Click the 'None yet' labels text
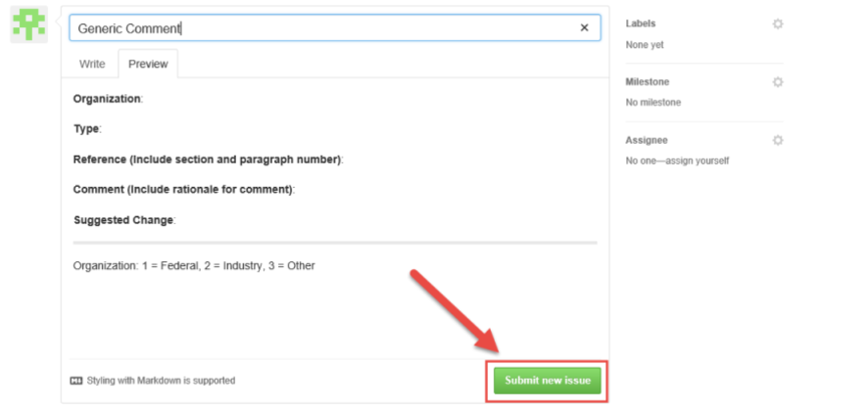Viewport: 868px width, 411px height. (x=645, y=45)
